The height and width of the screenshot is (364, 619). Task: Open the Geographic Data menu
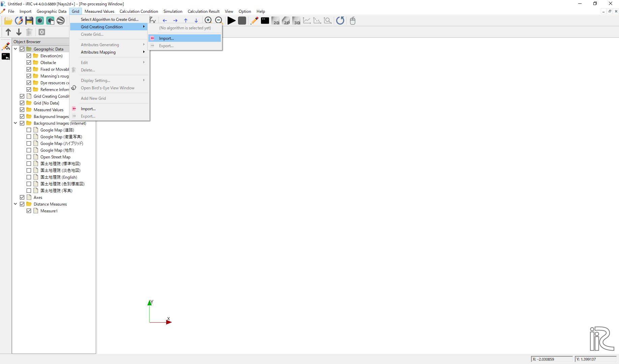click(x=52, y=11)
